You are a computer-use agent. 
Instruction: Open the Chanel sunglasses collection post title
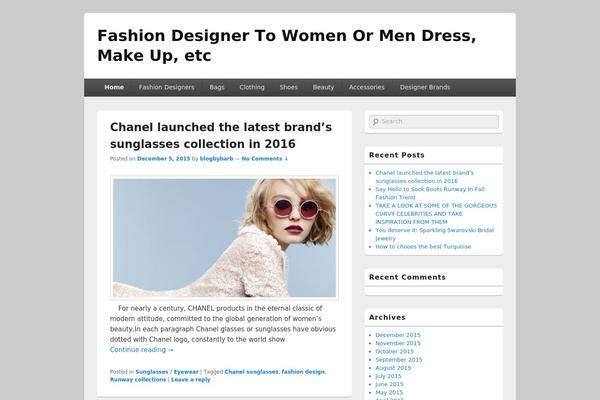pyautogui.click(x=221, y=136)
